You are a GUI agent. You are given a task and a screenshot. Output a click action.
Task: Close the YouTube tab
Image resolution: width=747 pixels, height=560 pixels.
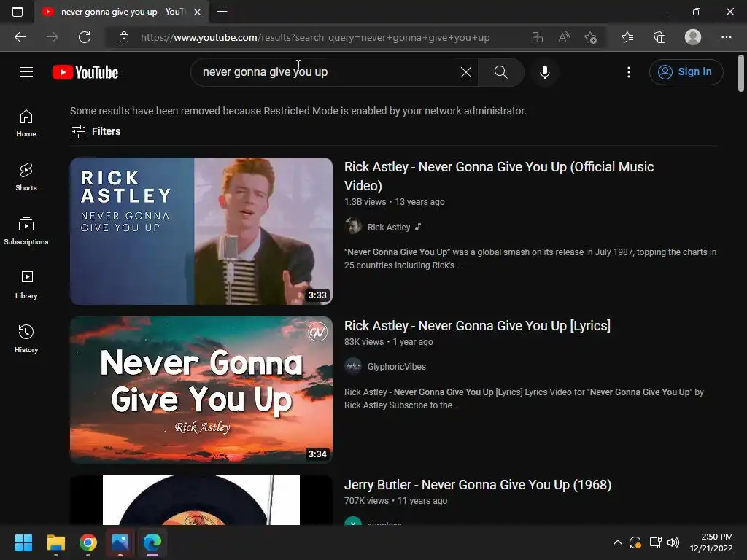click(x=197, y=12)
